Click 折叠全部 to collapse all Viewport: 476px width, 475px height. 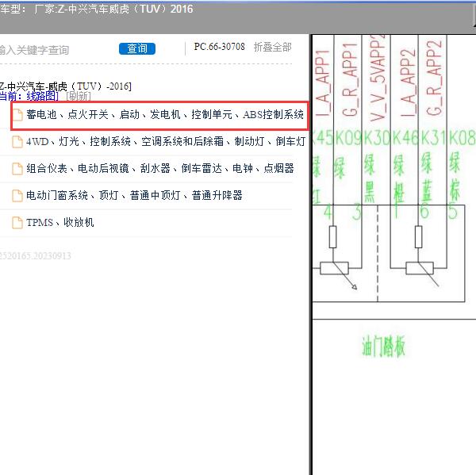click(272, 47)
